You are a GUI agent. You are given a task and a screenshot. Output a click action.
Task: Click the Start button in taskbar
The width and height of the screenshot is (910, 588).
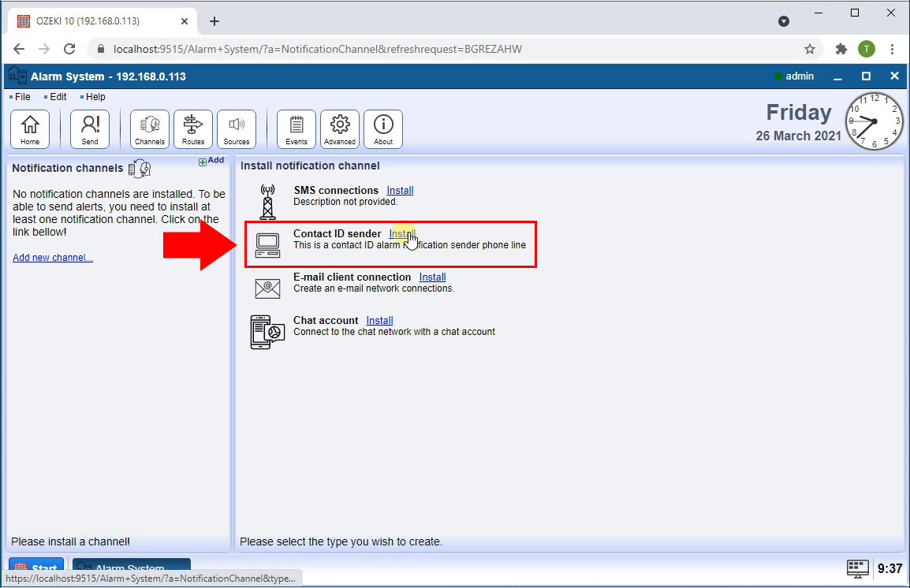coord(36,568)
